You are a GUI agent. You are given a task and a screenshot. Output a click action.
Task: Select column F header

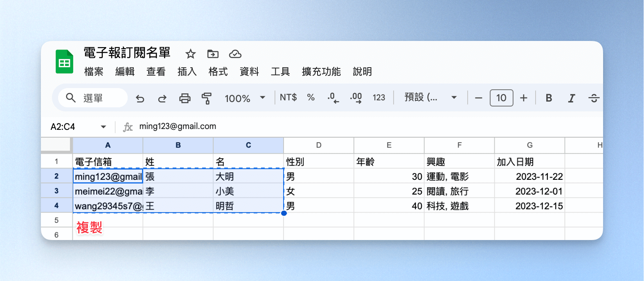point(459,145)
